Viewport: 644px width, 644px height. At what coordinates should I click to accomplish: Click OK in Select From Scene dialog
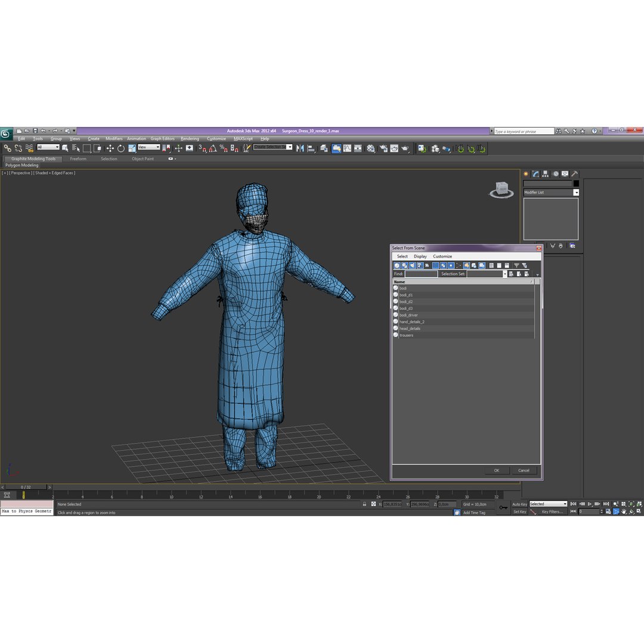coord(497,470)
